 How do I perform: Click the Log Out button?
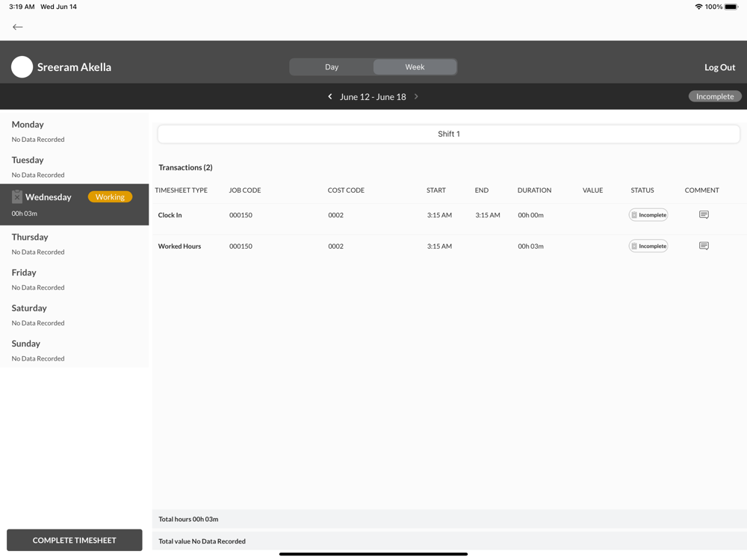click(x=719, y=67)
